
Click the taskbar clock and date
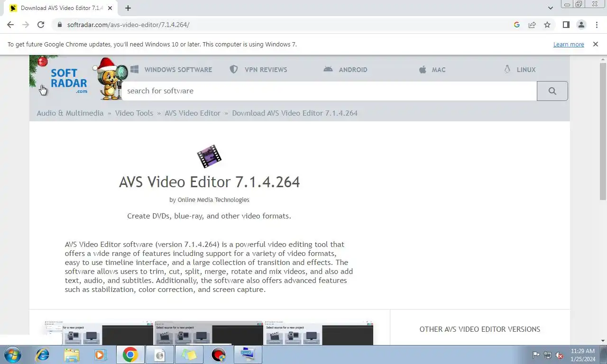[x=582, y=355]
